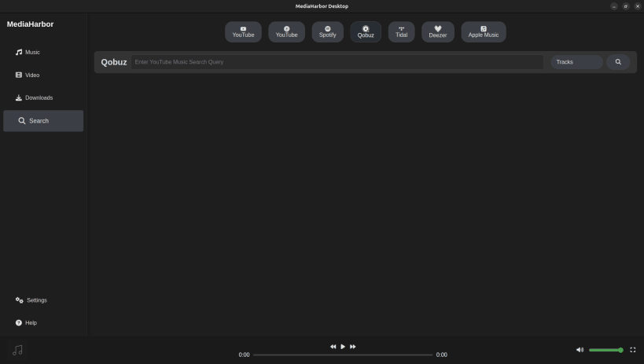Screen dimensions: 644x364
Task: Switch to the Apple Music tab
Action: pyautogui.click(x=484, y=32)
